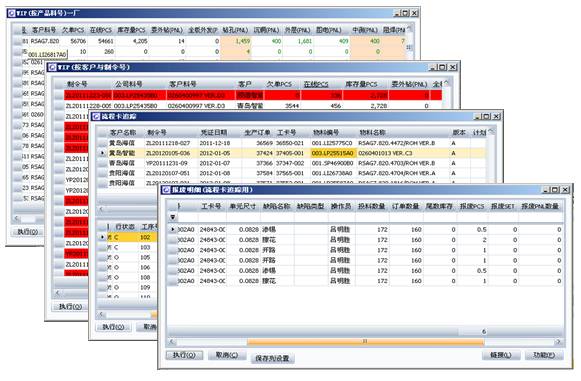This screenshot has height=381, width=581.
Task: Click the 尾数库存 column header
Action: tap(439, 206)
